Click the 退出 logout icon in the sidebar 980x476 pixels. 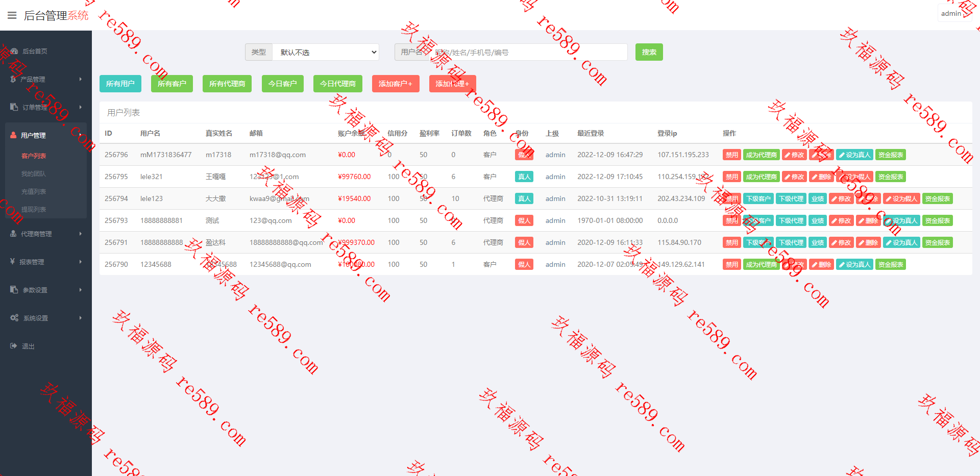click(x=14, y=346)
